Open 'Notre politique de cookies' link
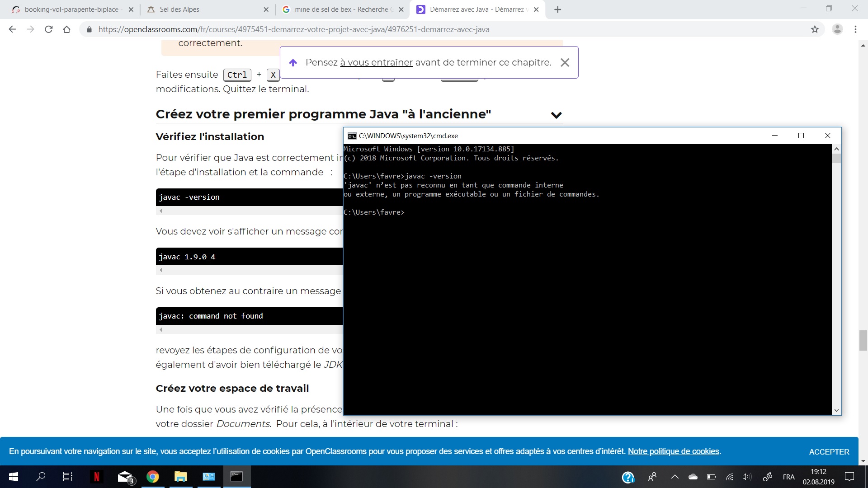The width and height of the screenshot is (868, 488). (x=673, y=451)
